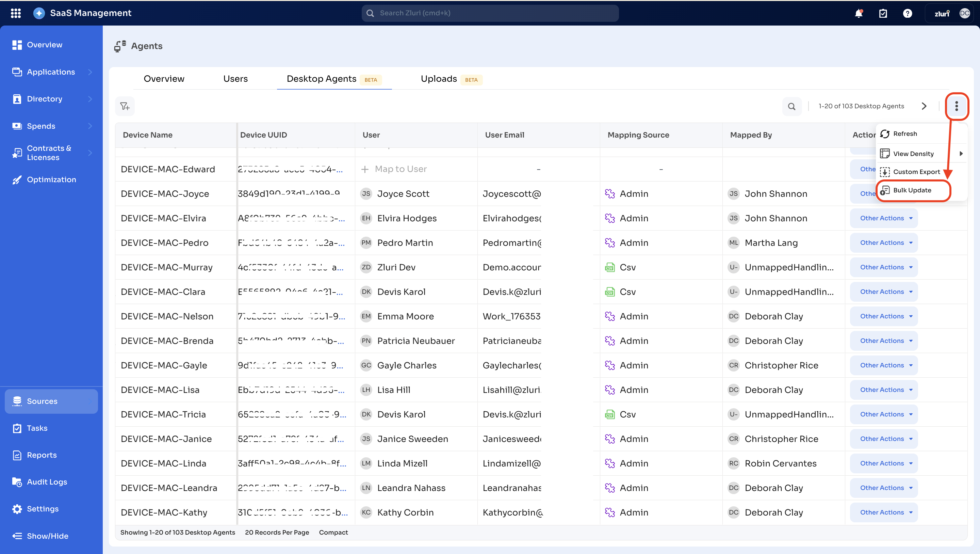Expand View Density submenu arrow
This screenshot has height=554, width=980.
pos(961,154)
